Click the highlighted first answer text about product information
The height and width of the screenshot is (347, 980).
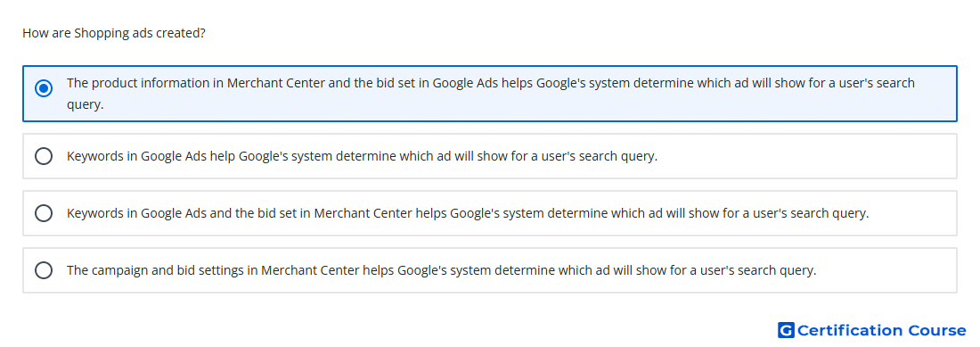[491, 93]
